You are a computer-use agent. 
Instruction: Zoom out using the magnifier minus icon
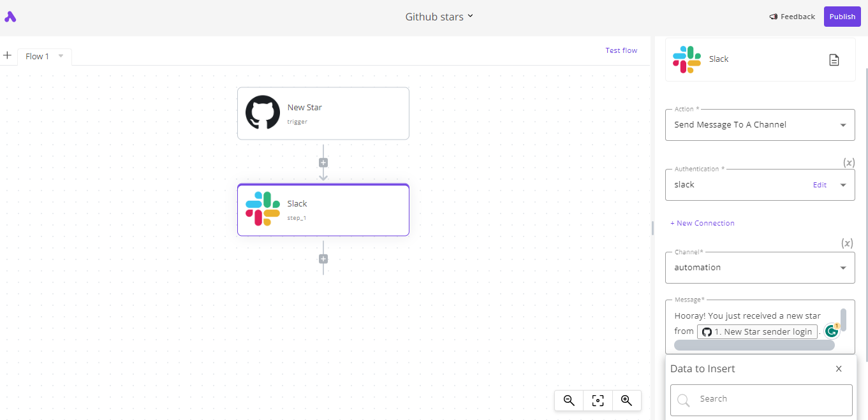pos(568,400)
